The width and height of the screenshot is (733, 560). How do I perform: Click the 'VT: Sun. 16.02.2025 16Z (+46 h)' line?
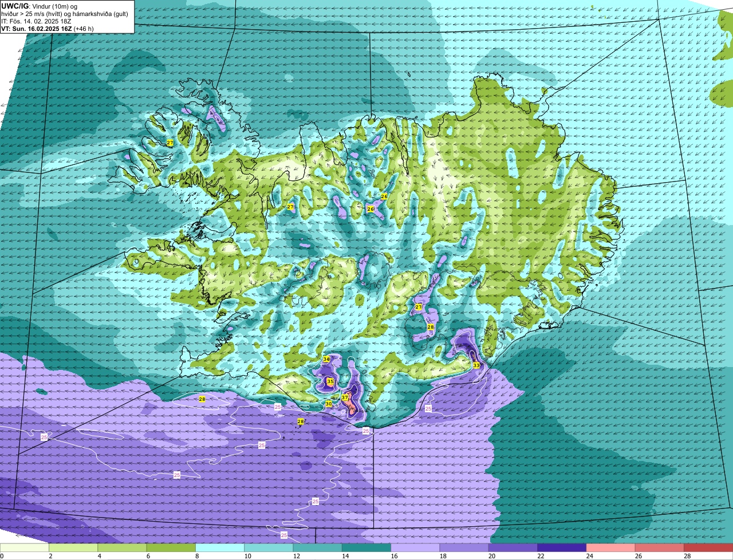pos(48,29)
